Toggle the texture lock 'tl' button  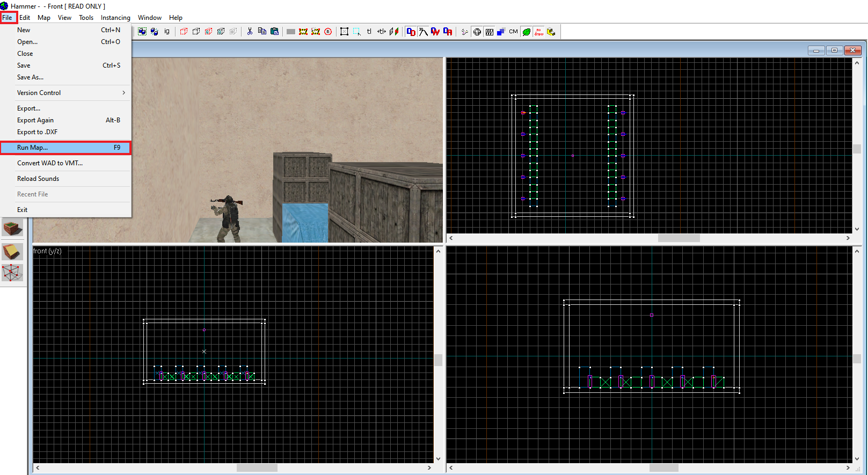(x=369, y=32)
